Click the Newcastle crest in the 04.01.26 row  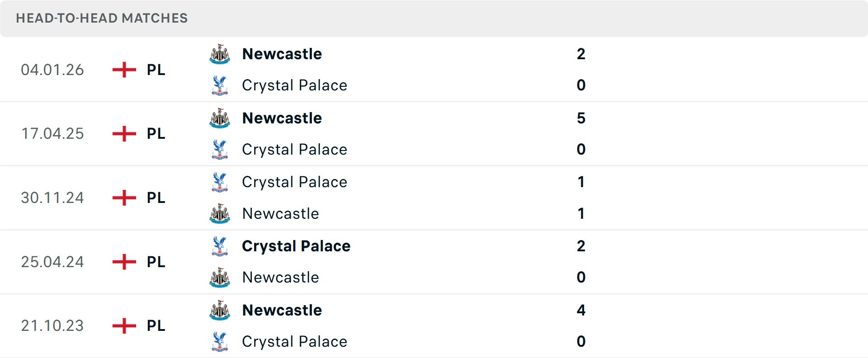tap(220, 54)
